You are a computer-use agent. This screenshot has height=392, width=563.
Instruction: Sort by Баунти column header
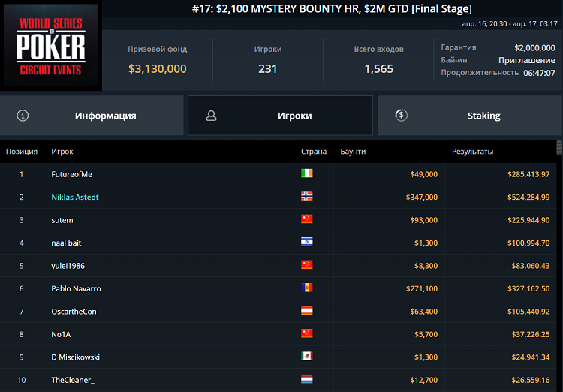(353, 152)
